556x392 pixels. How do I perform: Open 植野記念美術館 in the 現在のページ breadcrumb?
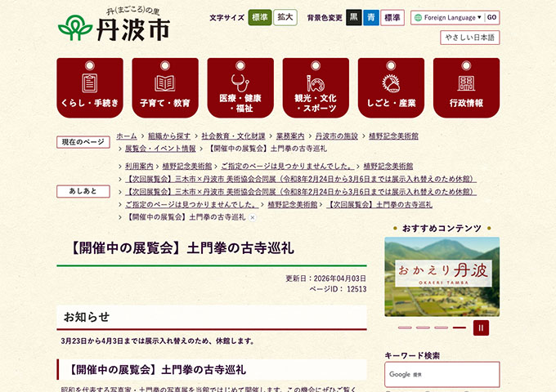(393, 136)
